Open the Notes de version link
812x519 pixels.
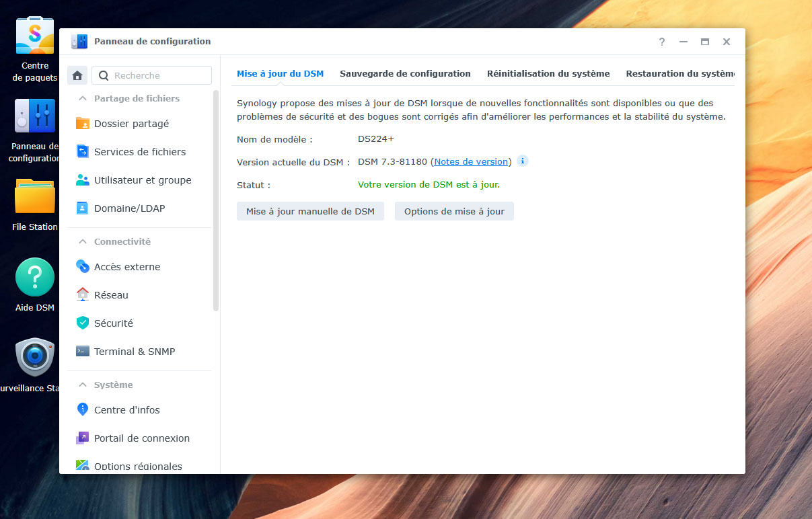[471, 162]
